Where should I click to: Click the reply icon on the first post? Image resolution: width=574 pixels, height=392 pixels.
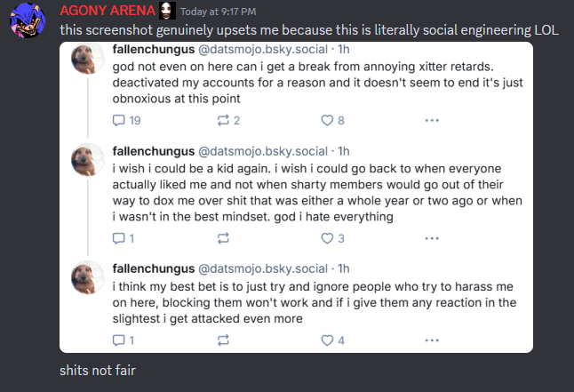click(x=121, y=120)
